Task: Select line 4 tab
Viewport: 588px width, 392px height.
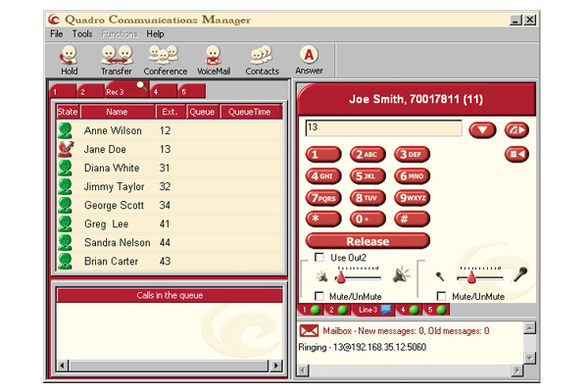Action: [409, 310]
